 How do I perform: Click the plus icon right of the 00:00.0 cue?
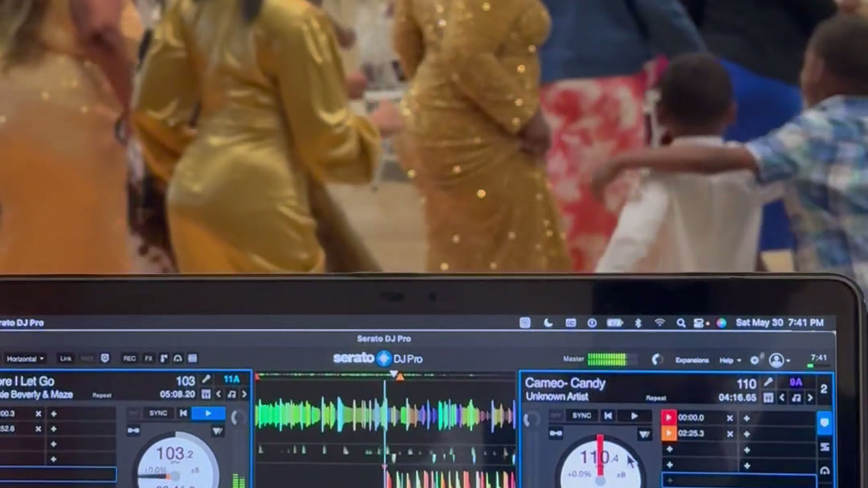coord(747,418)
